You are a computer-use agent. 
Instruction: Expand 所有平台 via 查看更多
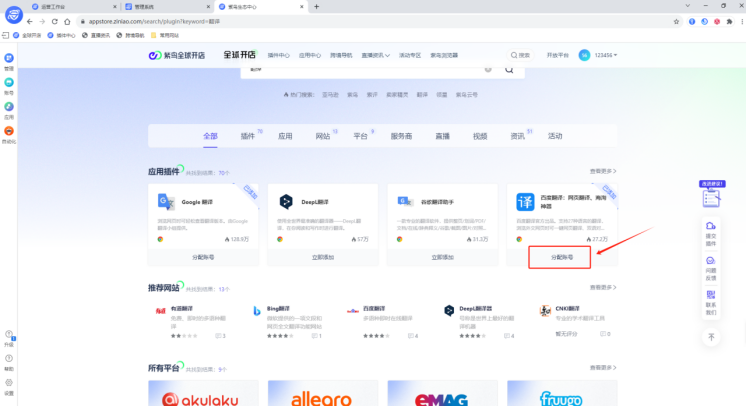pos(603,367)
